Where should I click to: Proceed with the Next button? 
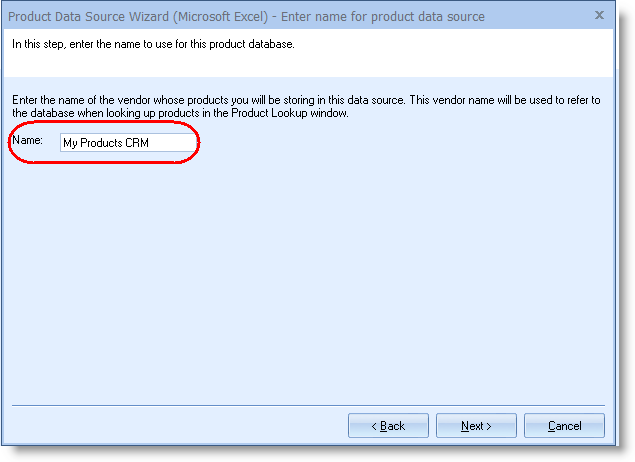[476, 426]
